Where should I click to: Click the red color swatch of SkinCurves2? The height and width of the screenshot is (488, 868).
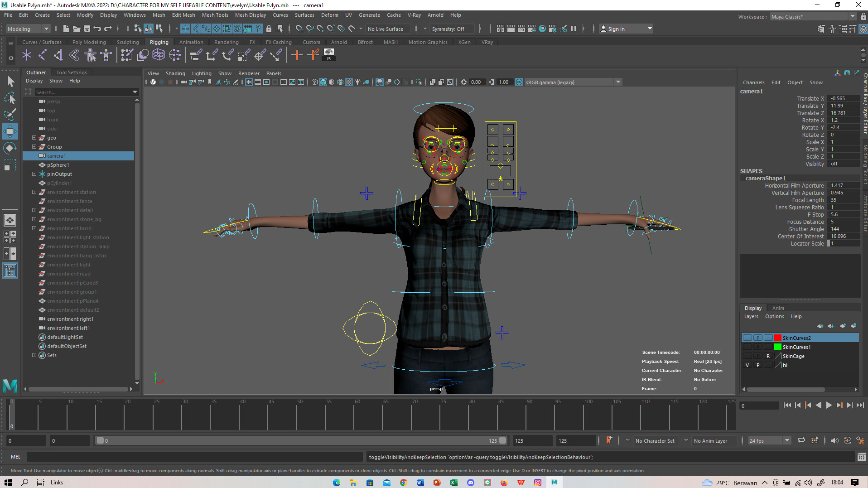tap(778, 337)
